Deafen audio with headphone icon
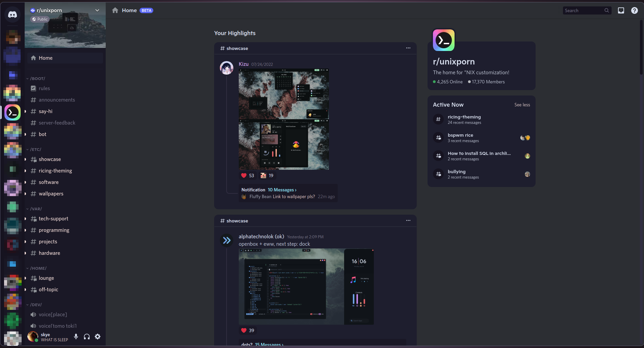 86,337
